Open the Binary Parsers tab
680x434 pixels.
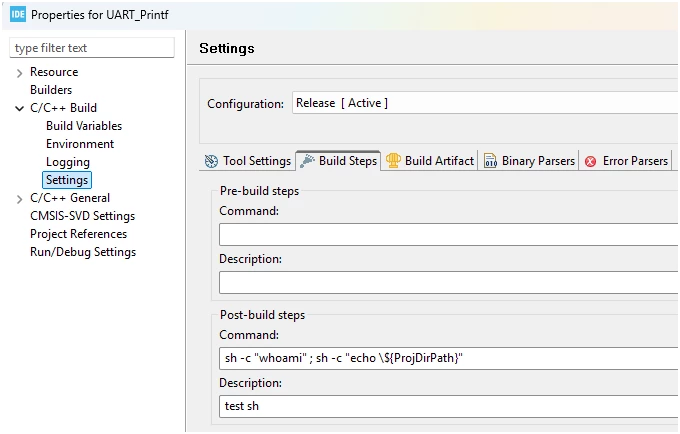(x=529, y=161)
